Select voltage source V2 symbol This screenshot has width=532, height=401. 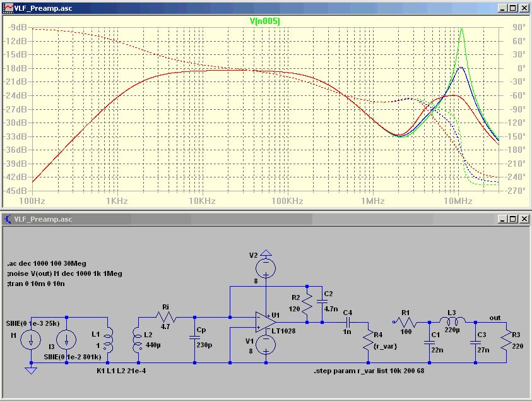pyautogui.click(x=266, y=268)
